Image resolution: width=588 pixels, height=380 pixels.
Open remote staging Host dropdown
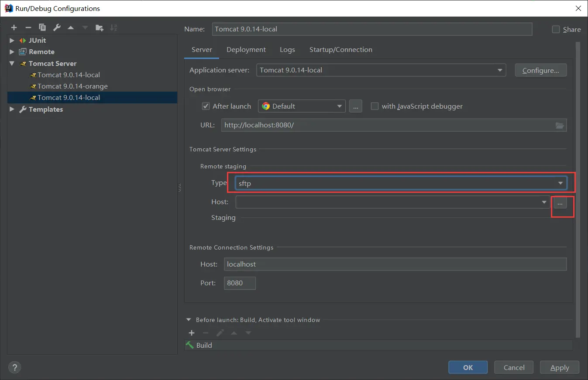tap(393, 202)
